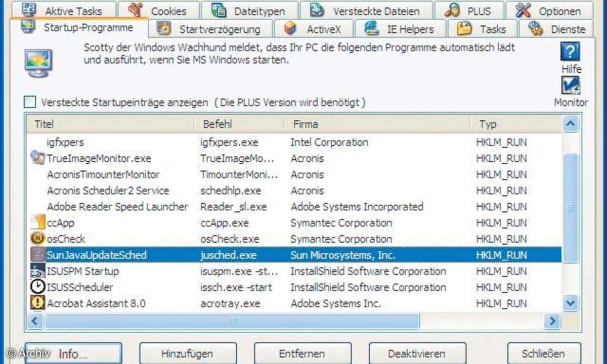Viewport: 607px width, 364px height.
Task: Select the igfxpers entry
Action: [66, 142]
